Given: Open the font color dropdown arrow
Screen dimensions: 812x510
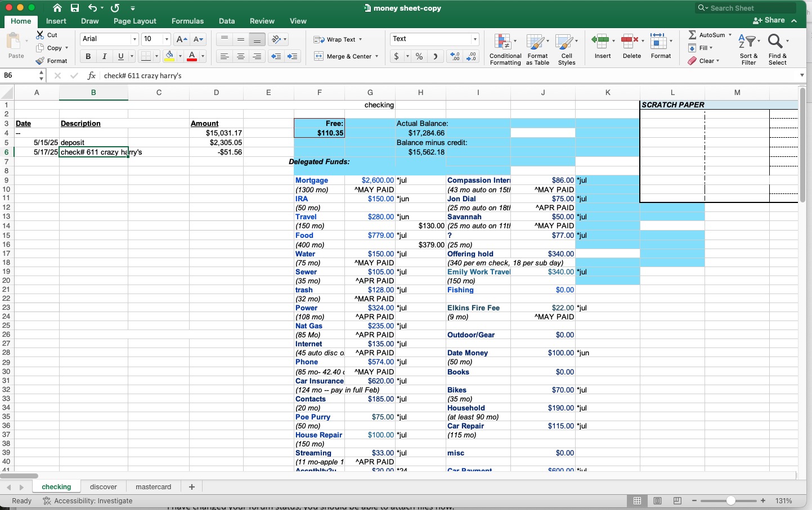Looking at the screenshot, I should tap(203, 56).
